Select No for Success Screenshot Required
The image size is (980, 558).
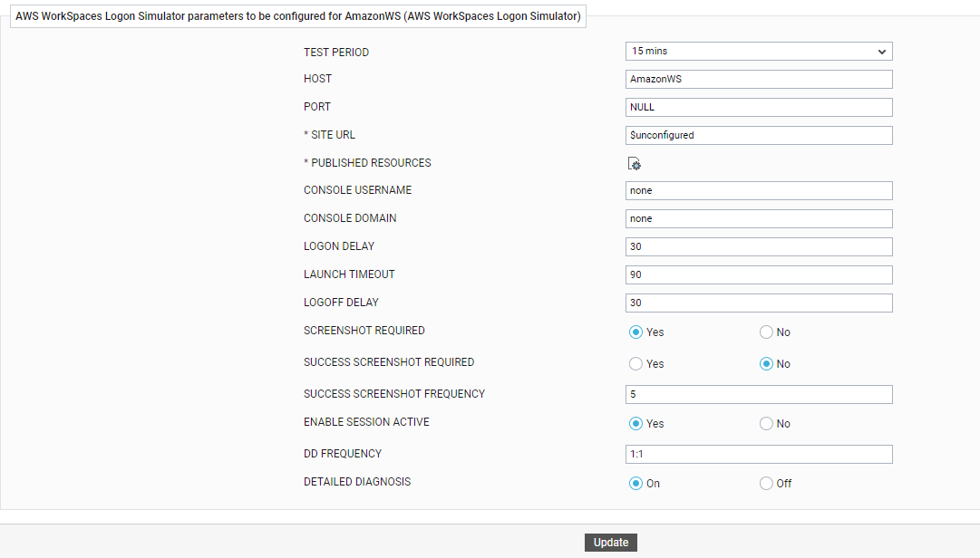tap(766, 364)
